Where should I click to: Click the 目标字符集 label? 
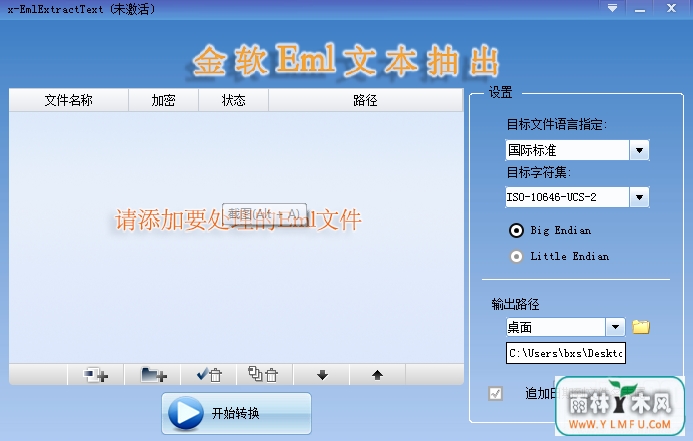(x=538, y=172)
